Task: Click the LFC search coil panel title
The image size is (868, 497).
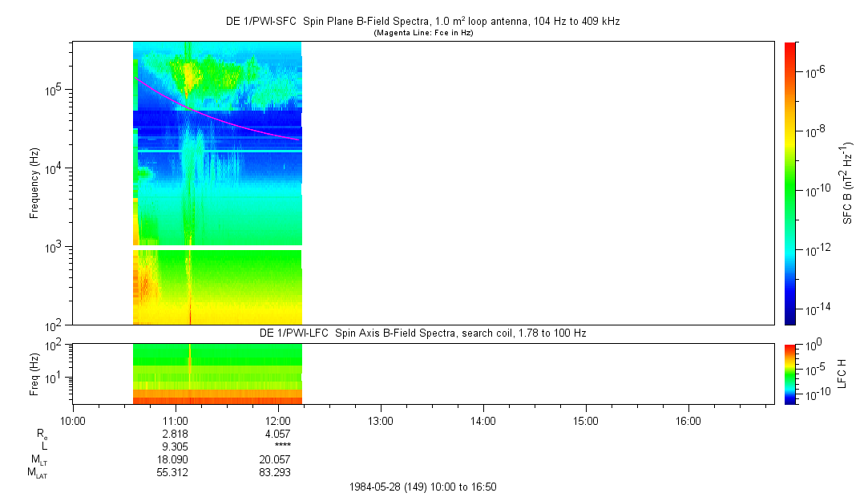Action: [x=422, y=333]
